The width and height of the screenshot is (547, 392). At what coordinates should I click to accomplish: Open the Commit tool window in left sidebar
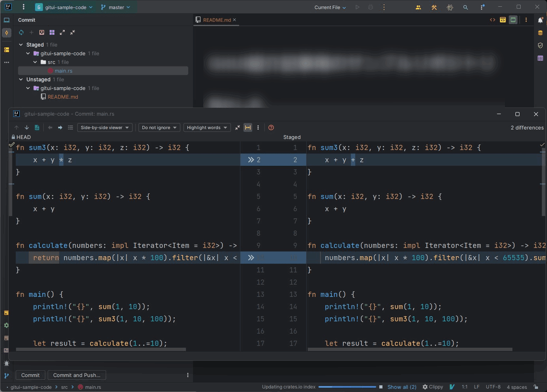[x=6, y=33]
